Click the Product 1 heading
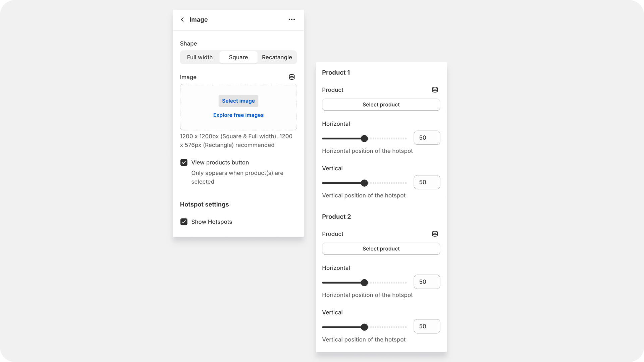The height and width of the screenshot is (362, 644). pyautogui.click(x=336, y=73)
